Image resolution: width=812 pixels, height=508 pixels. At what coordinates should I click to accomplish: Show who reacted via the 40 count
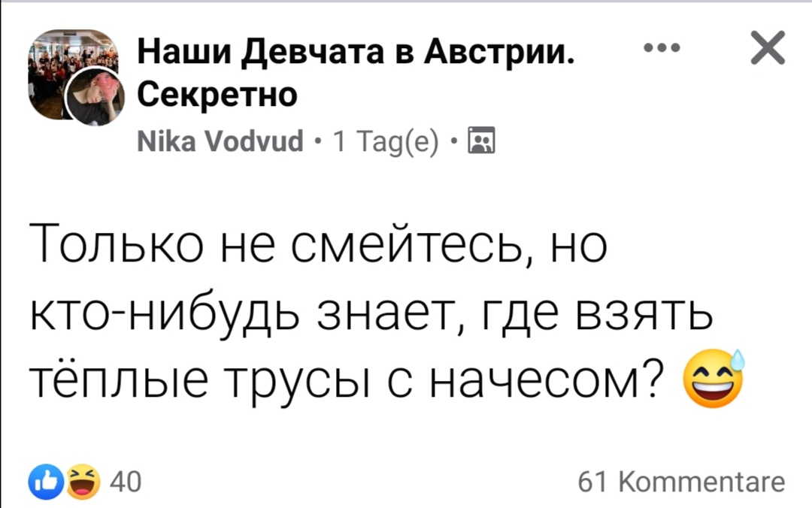(x=120, y=481)
